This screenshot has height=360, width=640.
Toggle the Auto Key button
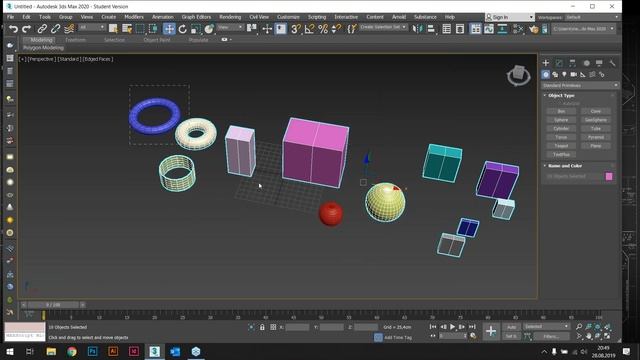pos(511,327)
